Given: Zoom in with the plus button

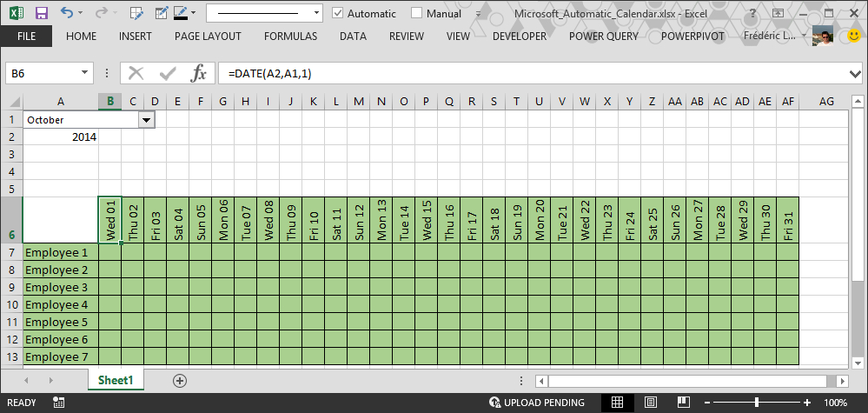Looking at the screenshot, I should pyautogui.click(x=807, y=403).
